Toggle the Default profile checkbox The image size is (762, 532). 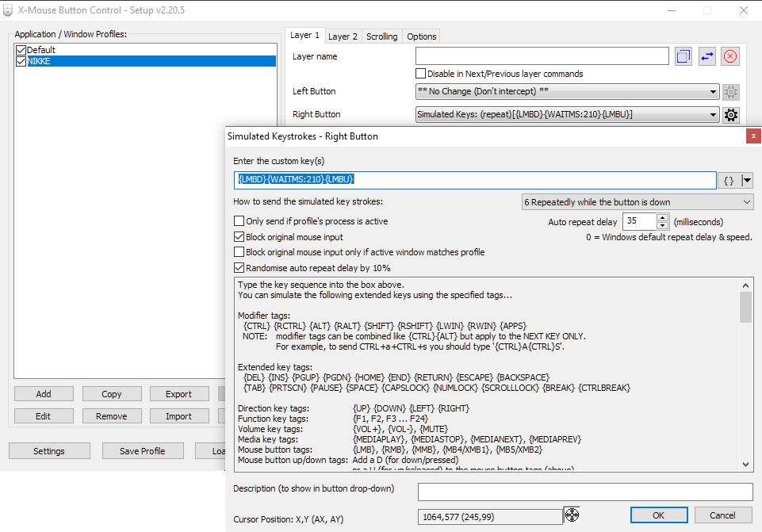click(21, 50)
